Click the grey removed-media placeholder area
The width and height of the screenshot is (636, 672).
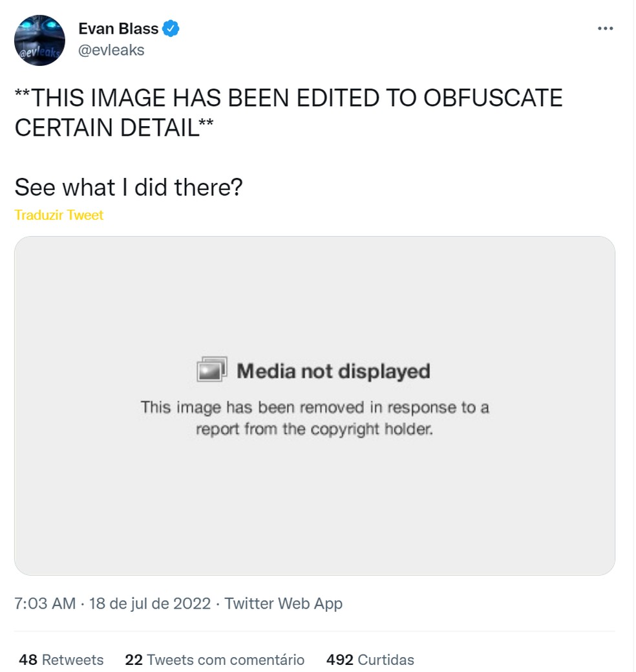click(x=315, y=511)
